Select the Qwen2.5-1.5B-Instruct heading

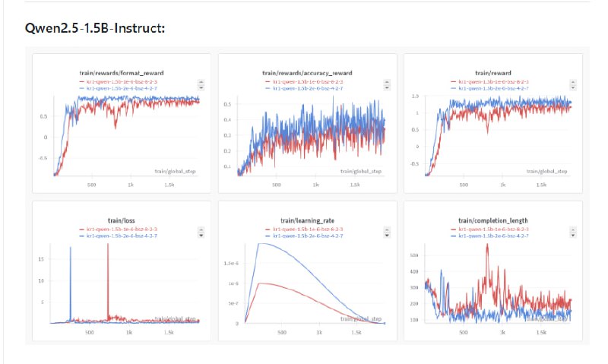96,28
